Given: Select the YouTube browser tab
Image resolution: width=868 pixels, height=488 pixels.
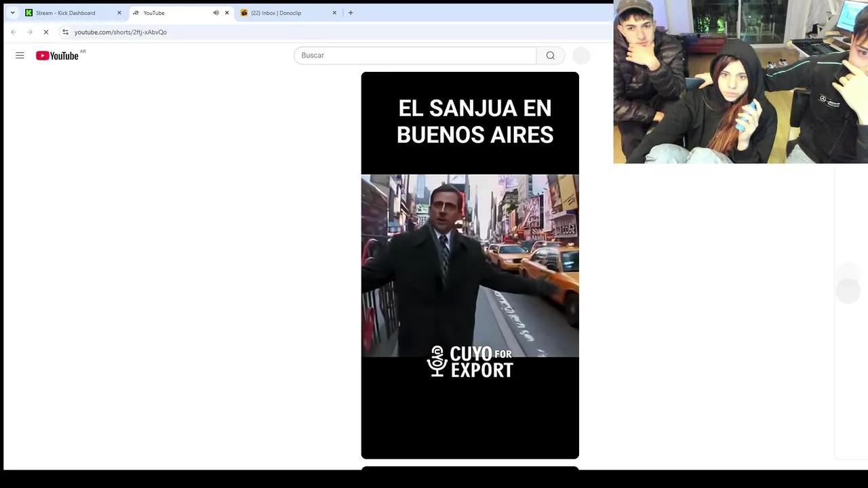Looking at the screenshot, I should click(x=180, y=13).
